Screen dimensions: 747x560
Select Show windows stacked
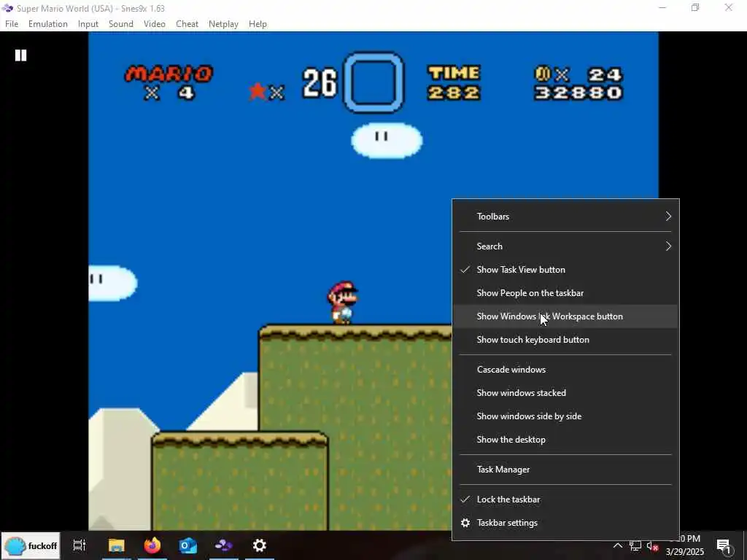click(565, 393)
